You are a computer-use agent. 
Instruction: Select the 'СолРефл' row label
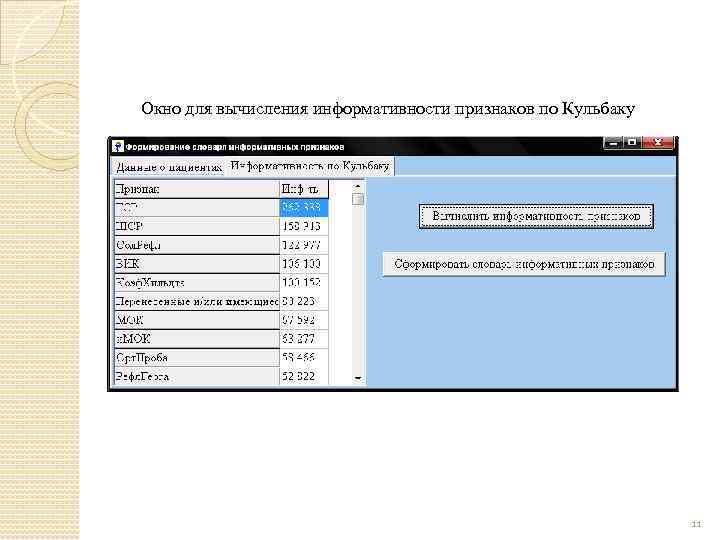pyautogui.click(x=197, y=246)
